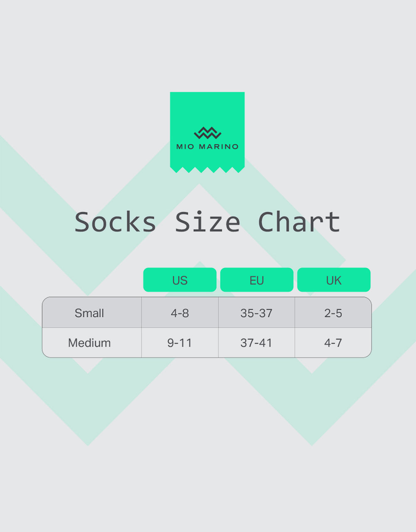Click the word Socks in the heading
The width and height of the screenshot is (416, 532).
pyautogui.click(x=115, y=222)
